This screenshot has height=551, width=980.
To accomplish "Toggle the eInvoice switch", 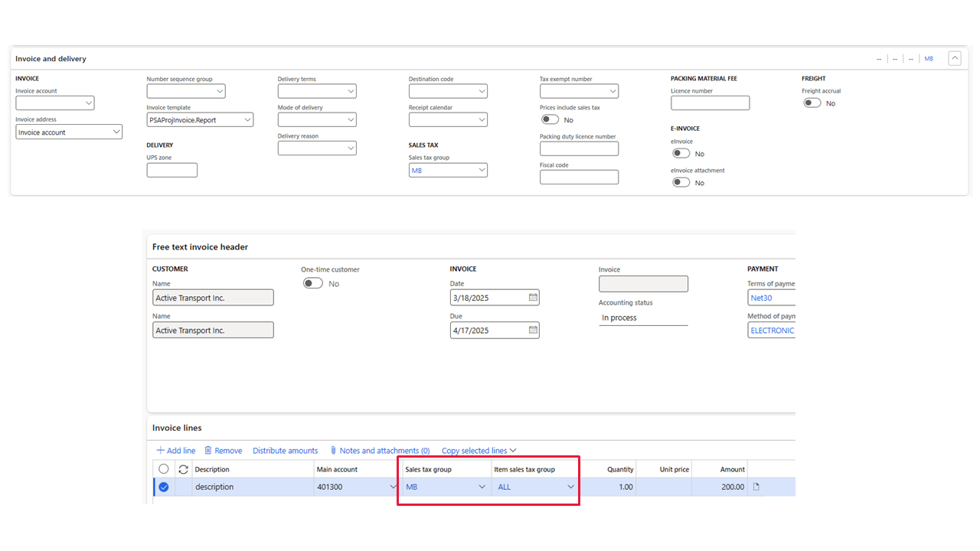I will [681, 153].
